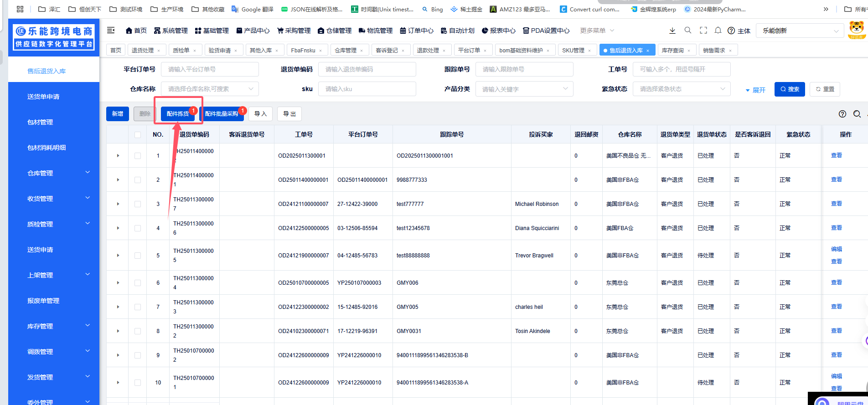
Task: Open global search magnifier in top header
Action: pyautogui.click(x=688, y=31)
